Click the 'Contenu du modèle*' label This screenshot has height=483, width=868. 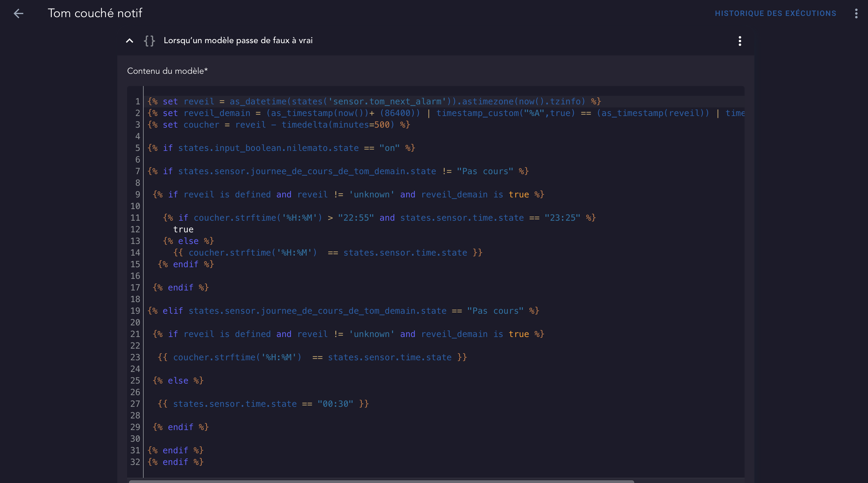168,71
